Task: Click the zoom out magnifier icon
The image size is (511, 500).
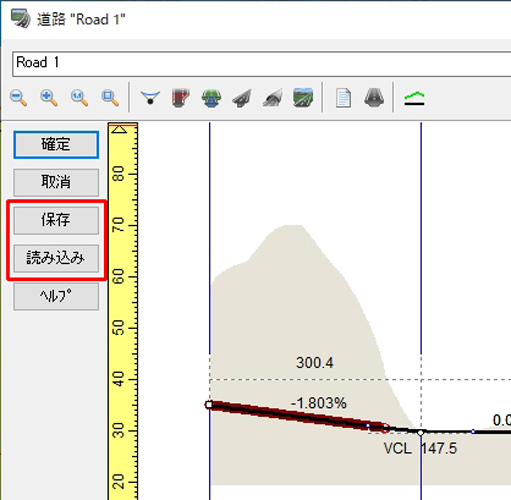Action: (19, 98)
